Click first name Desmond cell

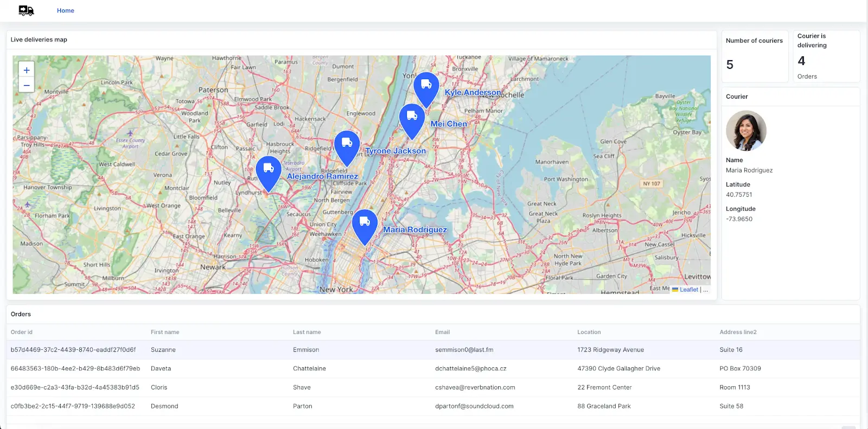pyautogui.click(x=164, y=406)
